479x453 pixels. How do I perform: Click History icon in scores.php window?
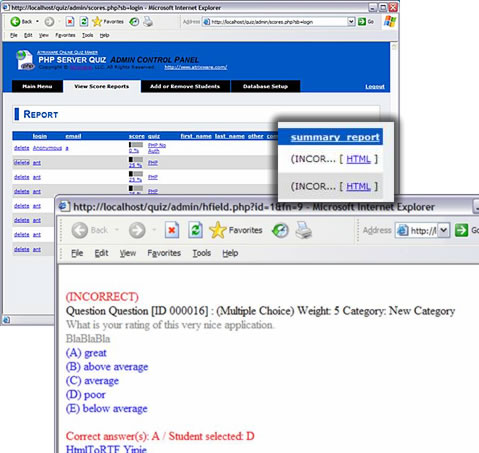(134, 22)
